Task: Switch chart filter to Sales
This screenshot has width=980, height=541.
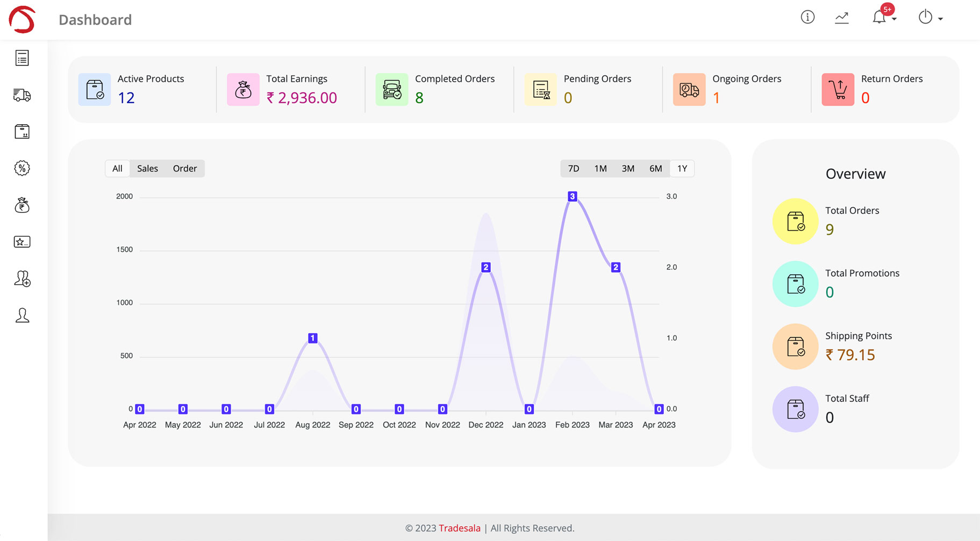Action: [x=147, y=168]
